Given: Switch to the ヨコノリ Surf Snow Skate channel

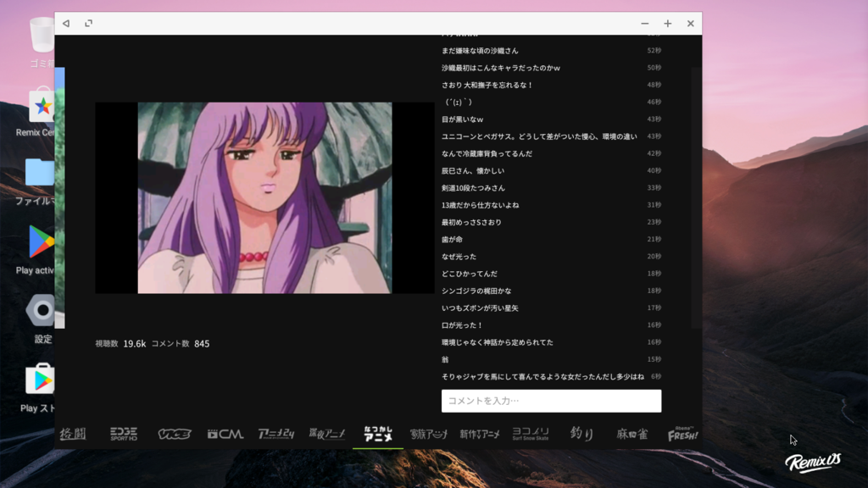Looking at the screenshot, I should click(x=531, y=435).
